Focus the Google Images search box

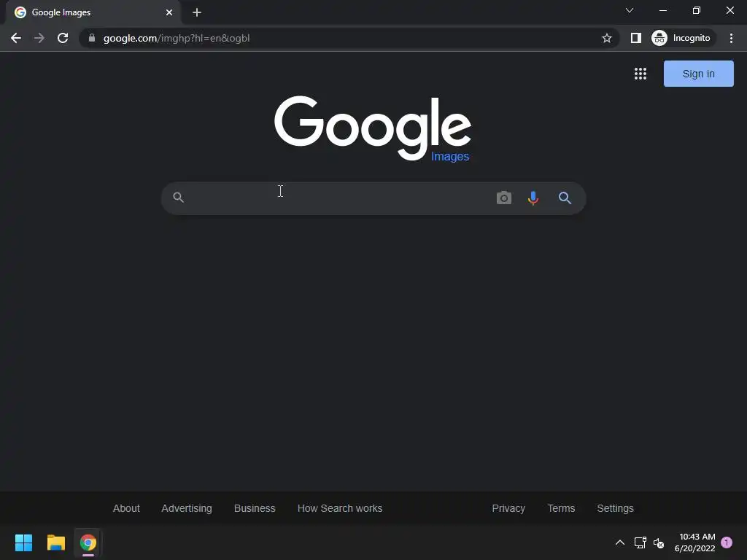[373, 198]
